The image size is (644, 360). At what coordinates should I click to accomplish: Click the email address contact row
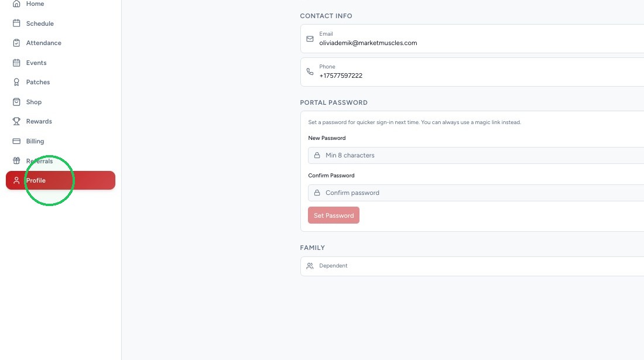(x=472, y=39)
